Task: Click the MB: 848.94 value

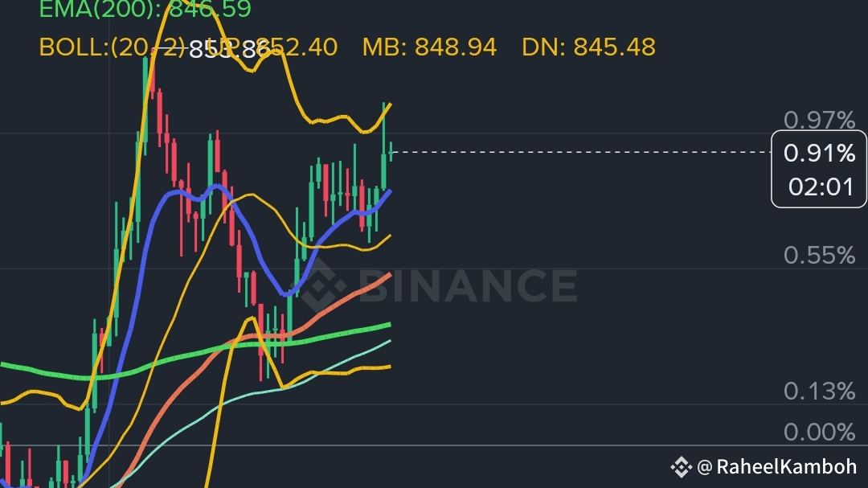Action: pos(429,47)
